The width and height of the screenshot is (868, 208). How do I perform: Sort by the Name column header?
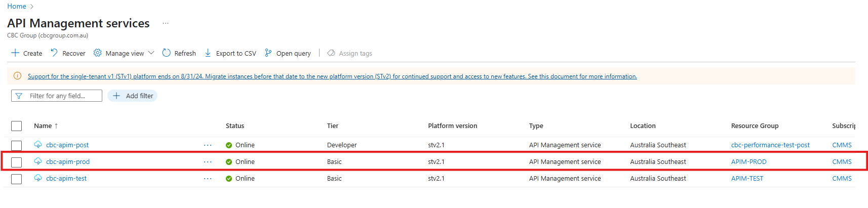pos(43,126)
